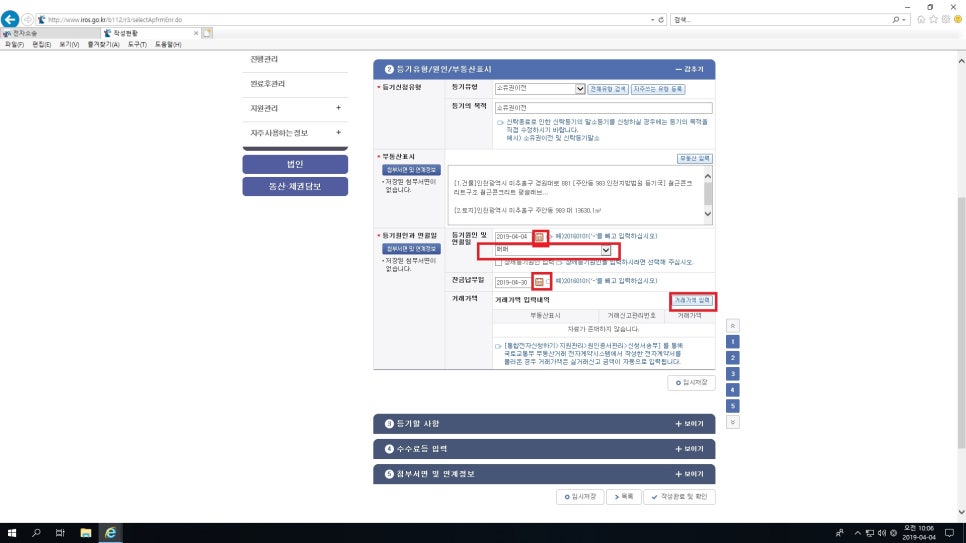Open calendar picker for 등기원인 date 2019-04-04
This screenshot has width=966, height=543.
tap(540, 237)
